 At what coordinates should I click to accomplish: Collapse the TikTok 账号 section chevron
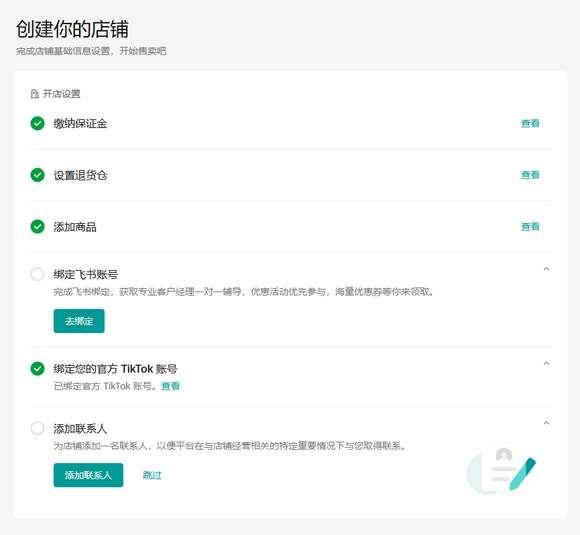point(546,363)
